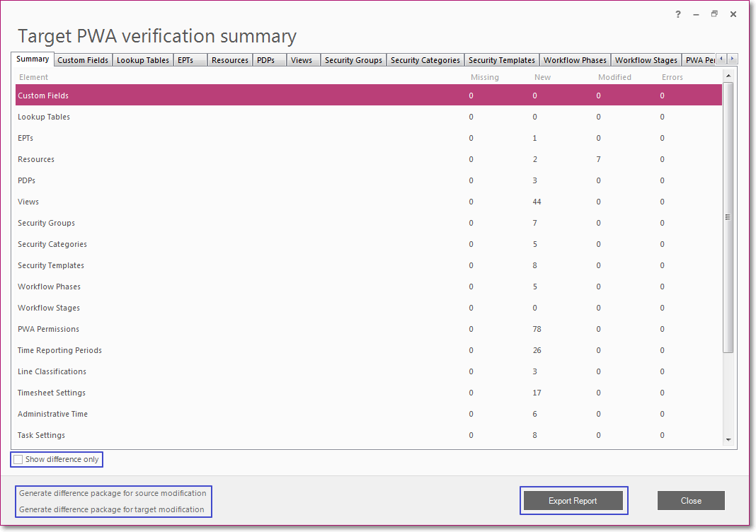The height and width of the screenshot is (532, 756).
Task: Click the Target PWA verification summary heading
Action: click(x=157, y=36)
